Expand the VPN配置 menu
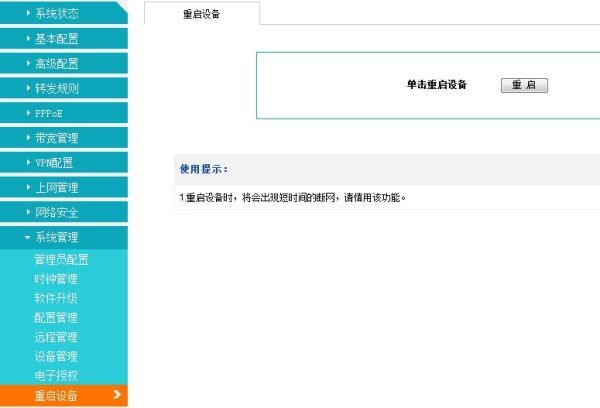Viewport: 600px width, 408px height. [64, 163]
